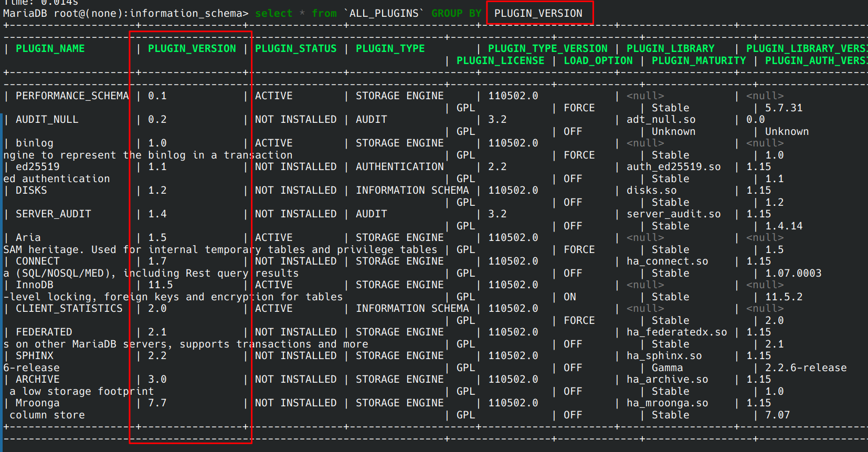Select the 11.5.2 auth version value

click(x=784, y=297)
